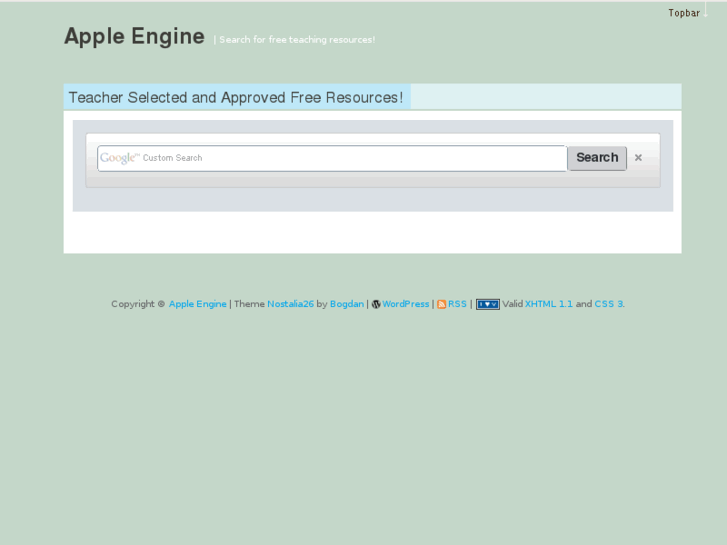The height and width of the screenshot is (545, 727).
Task: Click the 'Copyright ©' footer text
Action: [138, 304]
